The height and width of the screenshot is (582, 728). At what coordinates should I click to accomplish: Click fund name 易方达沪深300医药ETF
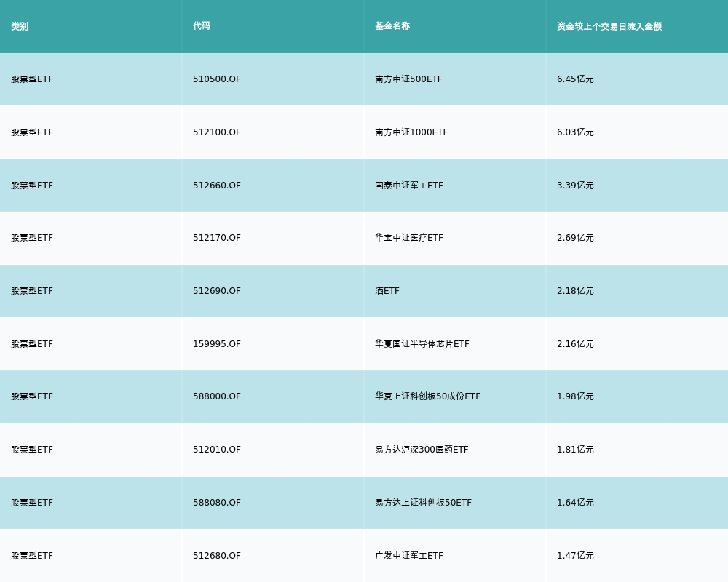tap(422, 450)
